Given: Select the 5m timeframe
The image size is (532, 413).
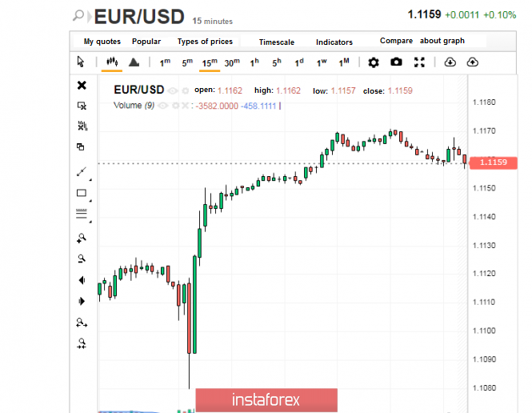Looking at the screenshot, I should [x=187, y=62].
